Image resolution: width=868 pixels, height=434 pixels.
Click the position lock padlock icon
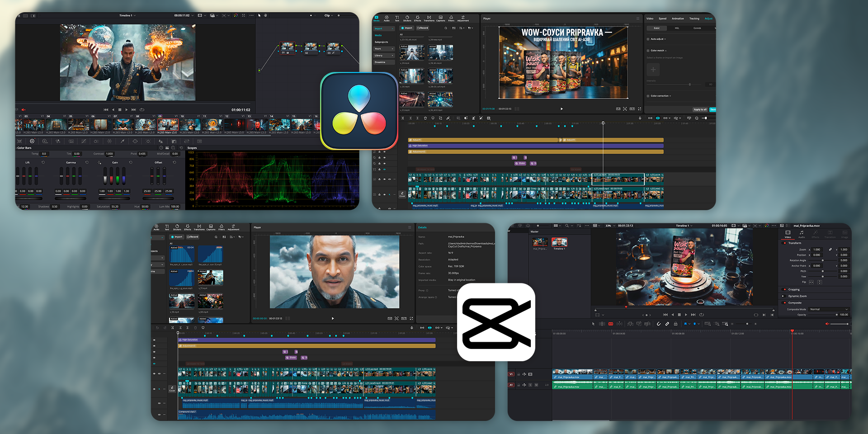click(x=675, y=324)
